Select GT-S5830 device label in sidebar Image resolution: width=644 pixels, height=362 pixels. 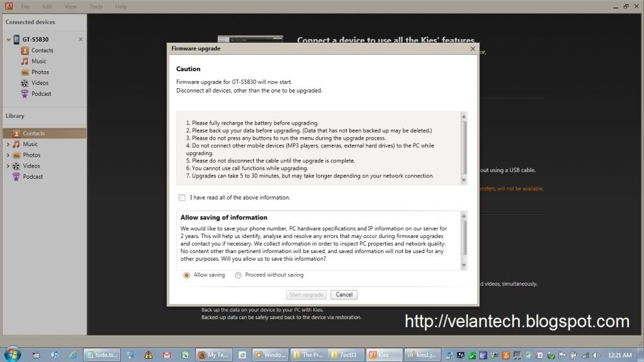pos(35,40)
